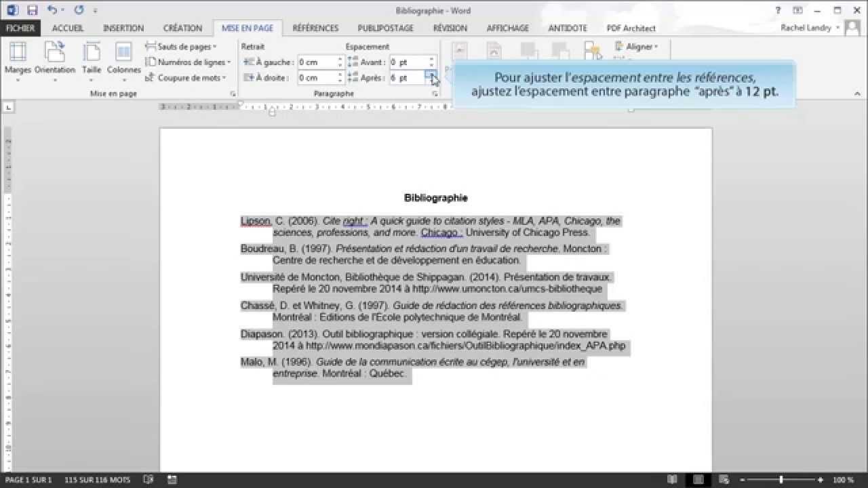Click the zoom in plus button

click(x=821, y=480)
